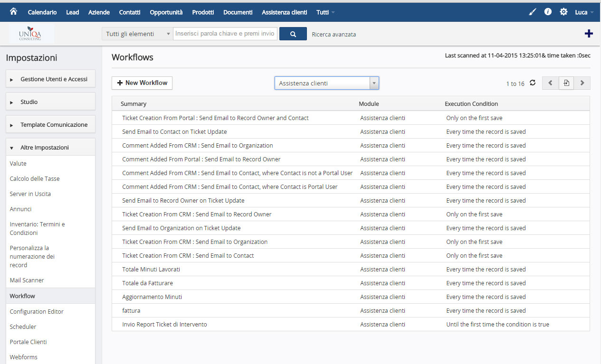Image resolution: width=601 pixels, height=364 pixels.
Task: Open Ricerca avanzata link
Action: click(x=334, y=34)
